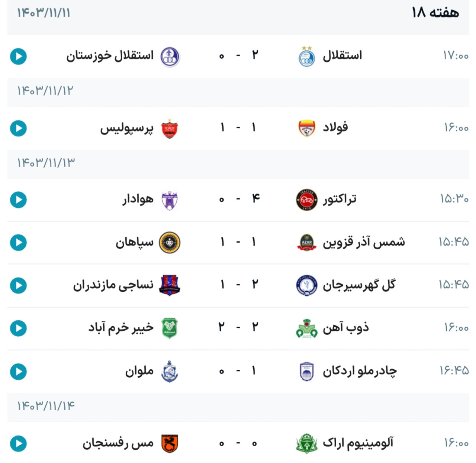The image size is (476, 463).
Task: Click the Sepahan yellow-black logo
Action: [170, 243]
